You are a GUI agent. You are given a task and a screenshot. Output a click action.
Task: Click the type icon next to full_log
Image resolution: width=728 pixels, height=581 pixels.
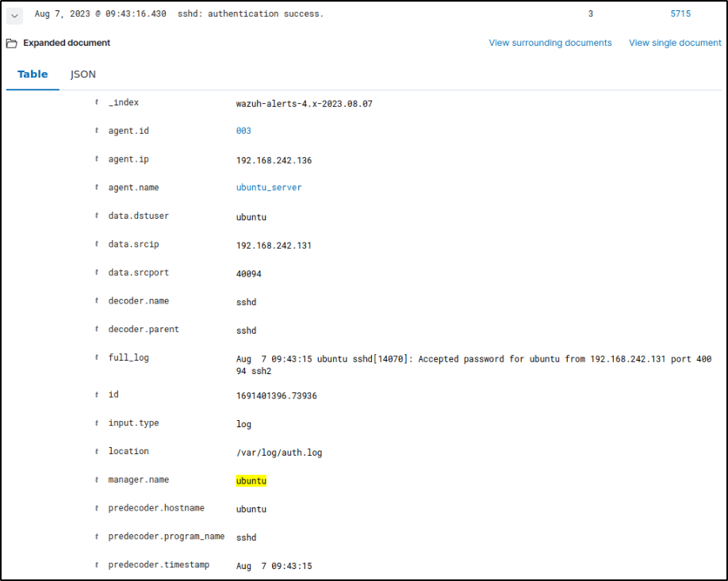click(x=97, y=358)
